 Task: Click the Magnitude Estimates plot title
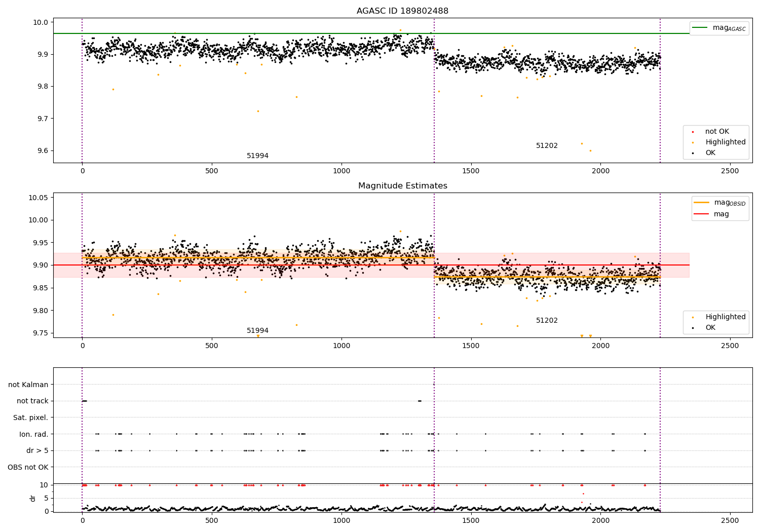(402, 186)
